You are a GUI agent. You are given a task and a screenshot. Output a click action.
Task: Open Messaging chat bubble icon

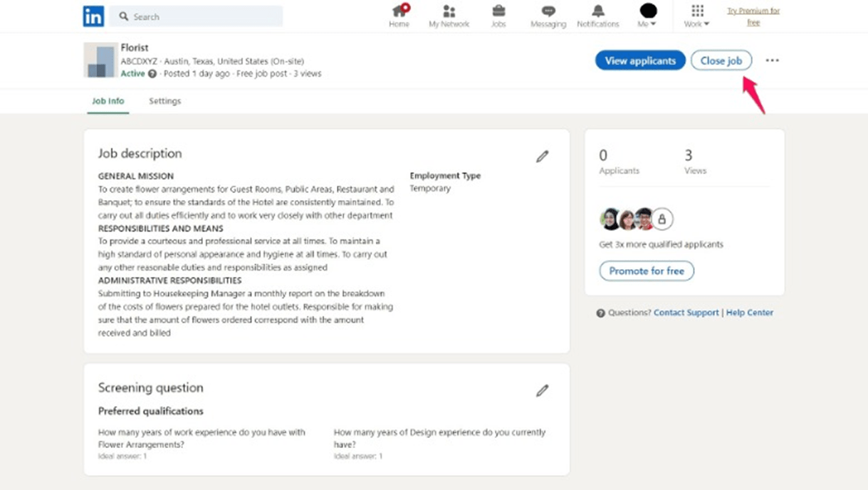click(548, 12)
